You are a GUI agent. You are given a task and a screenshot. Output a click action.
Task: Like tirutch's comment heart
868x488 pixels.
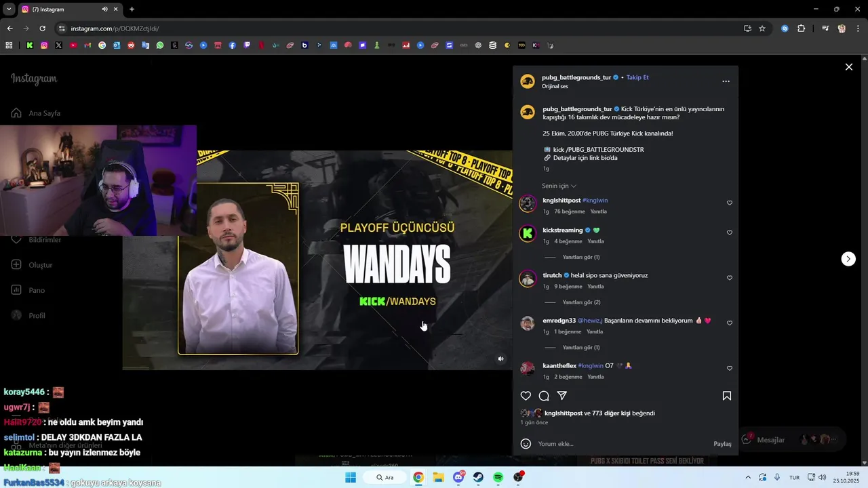pos(730,278)
